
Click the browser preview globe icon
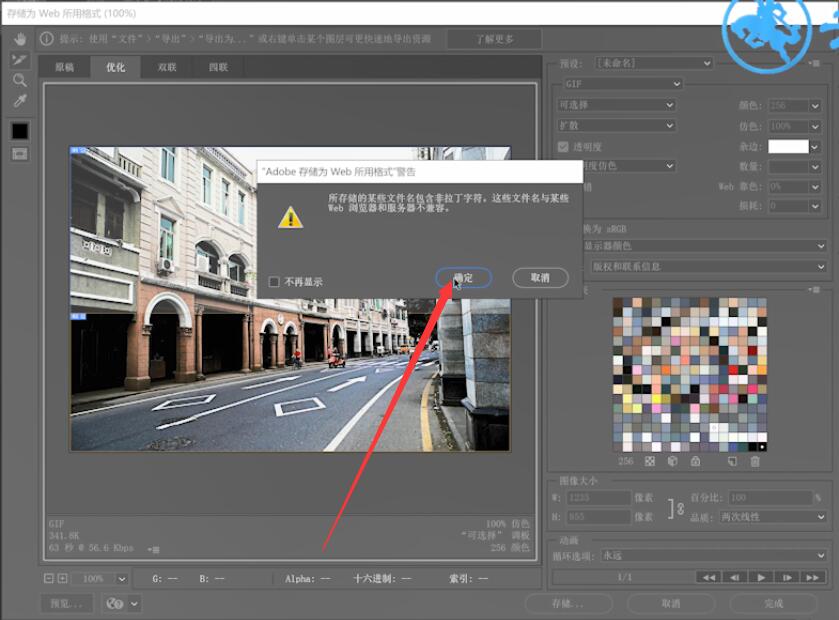115,603
